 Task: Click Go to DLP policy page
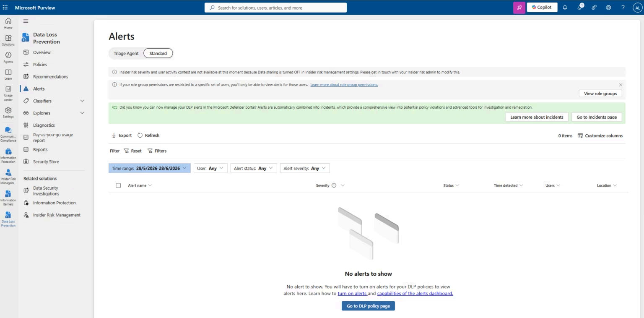(x=368, y=306)
